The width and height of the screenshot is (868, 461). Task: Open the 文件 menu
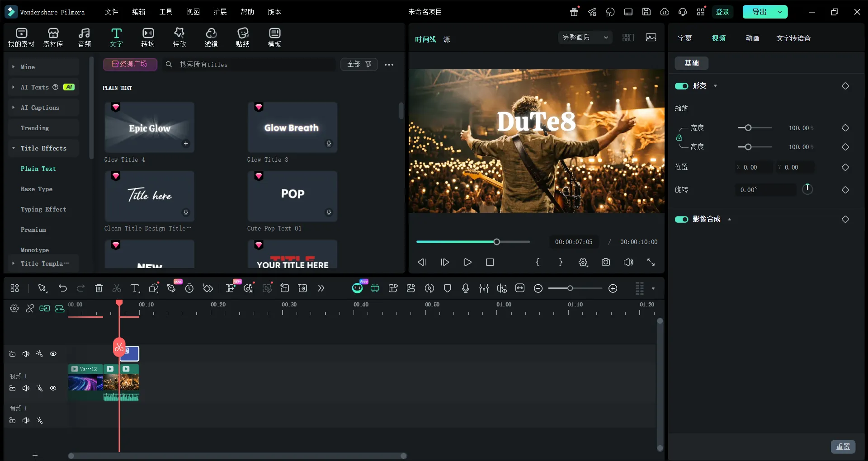click(111, 12)
